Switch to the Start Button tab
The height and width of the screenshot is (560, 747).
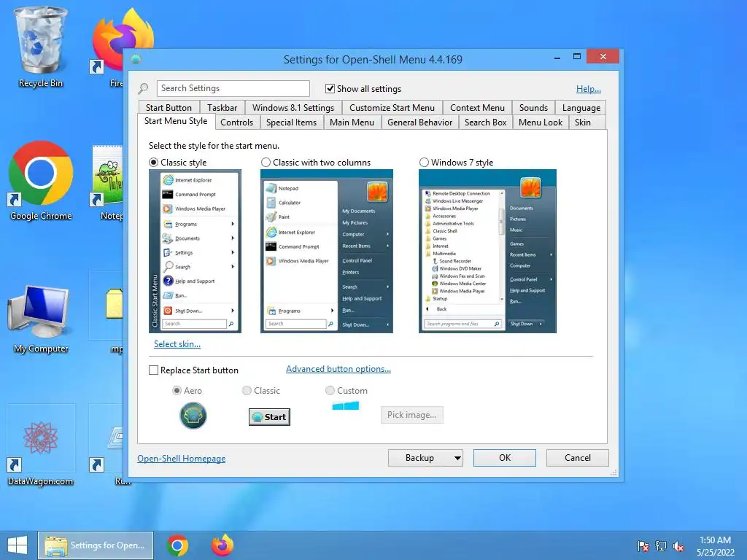coord(169,108)
